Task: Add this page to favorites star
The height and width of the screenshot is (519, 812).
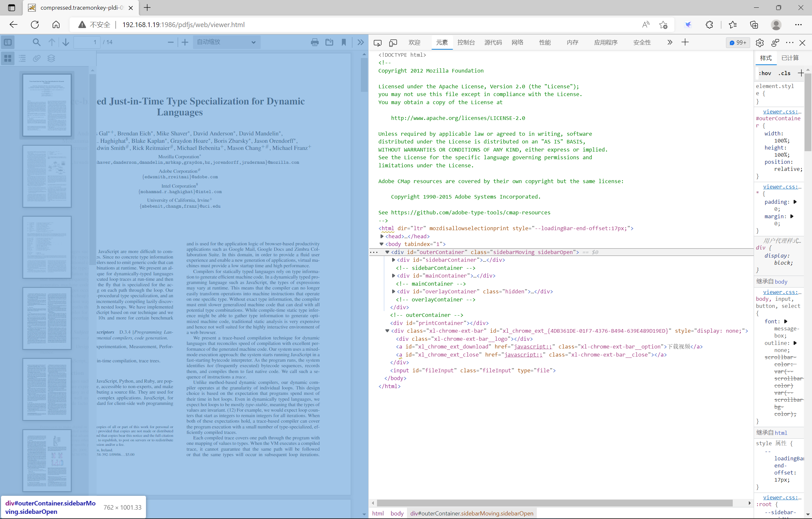Action: pyautogui.click(x=663, y=24)
